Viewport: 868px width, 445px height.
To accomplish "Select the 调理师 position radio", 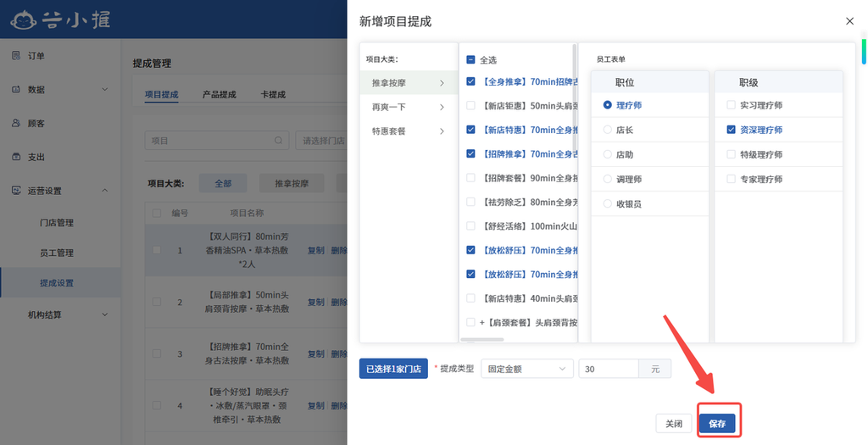I will (607, 179).
